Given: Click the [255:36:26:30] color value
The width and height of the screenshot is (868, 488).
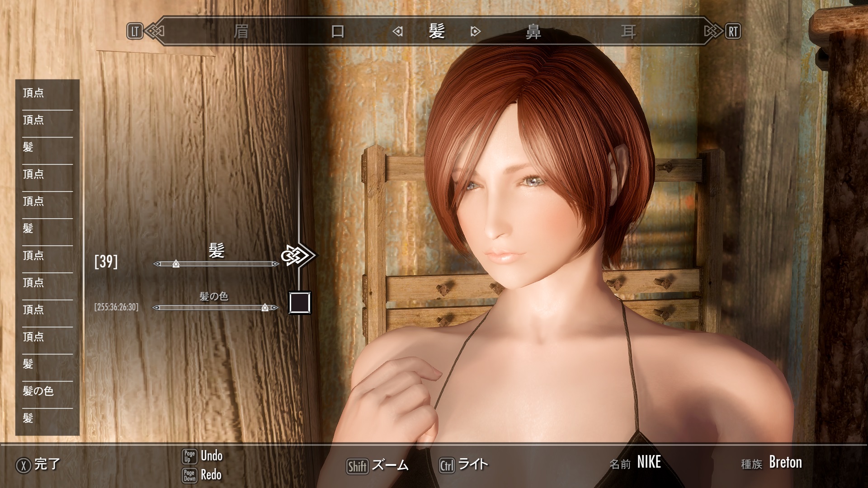Looking at the screenshot, I should [x=116, y=307].
